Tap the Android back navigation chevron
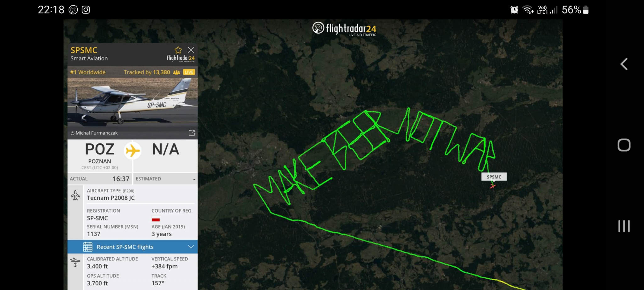The width and height of the screenshot is (644, 290). click(x=624, y=64)
